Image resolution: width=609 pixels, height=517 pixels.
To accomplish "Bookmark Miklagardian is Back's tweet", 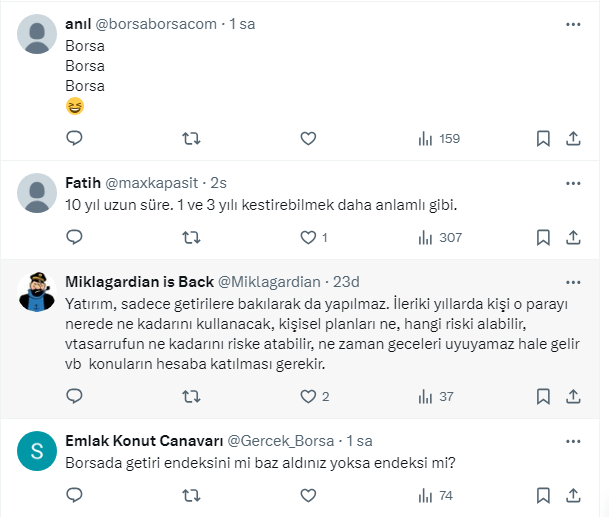I will click(x=542, y=396).
